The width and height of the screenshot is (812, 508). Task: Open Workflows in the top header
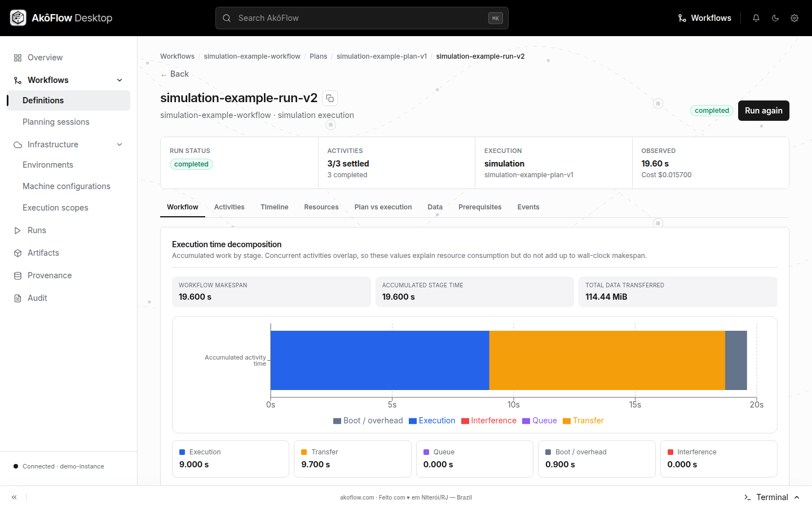tap(705, 18)
